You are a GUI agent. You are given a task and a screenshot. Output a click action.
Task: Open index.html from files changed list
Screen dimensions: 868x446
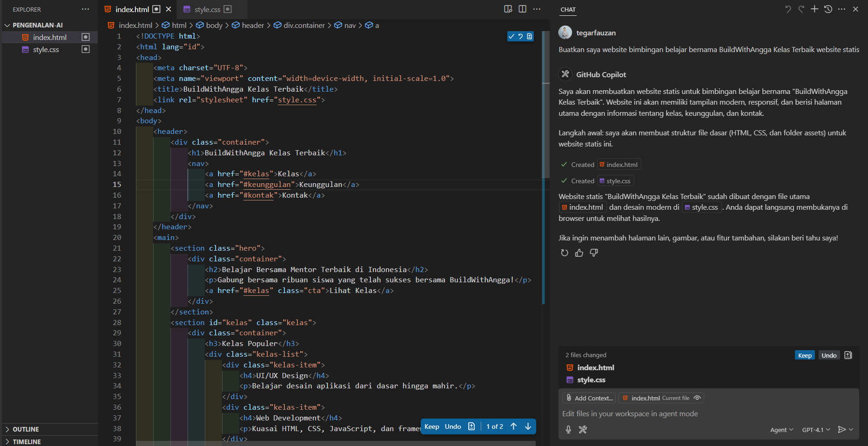(x=596, y=367)
